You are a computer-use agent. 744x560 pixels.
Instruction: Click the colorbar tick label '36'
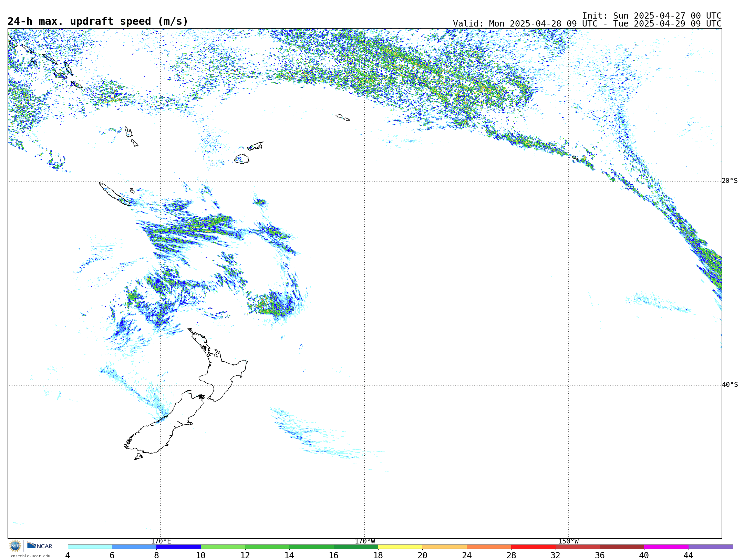click(x=600, y=555)
